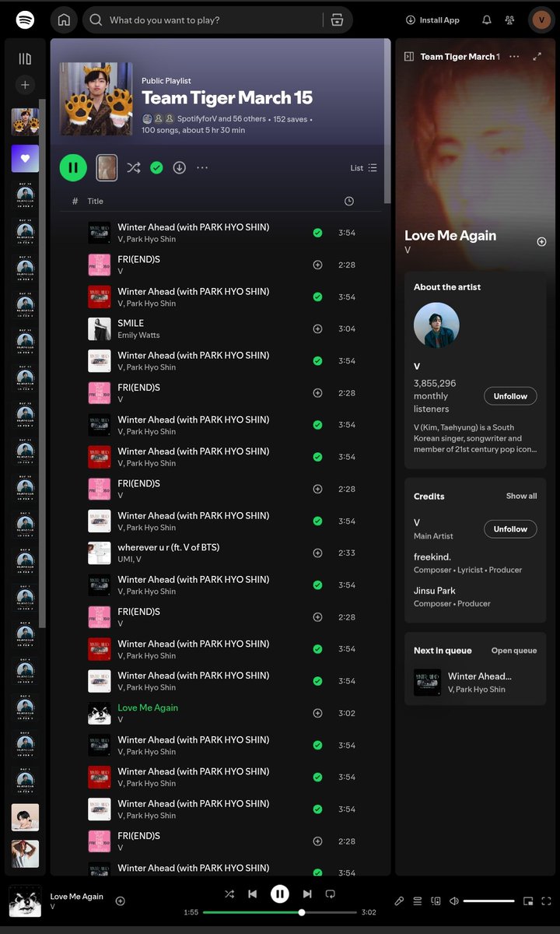
Task: Download the playlist
Action: [x=179, y=167]
